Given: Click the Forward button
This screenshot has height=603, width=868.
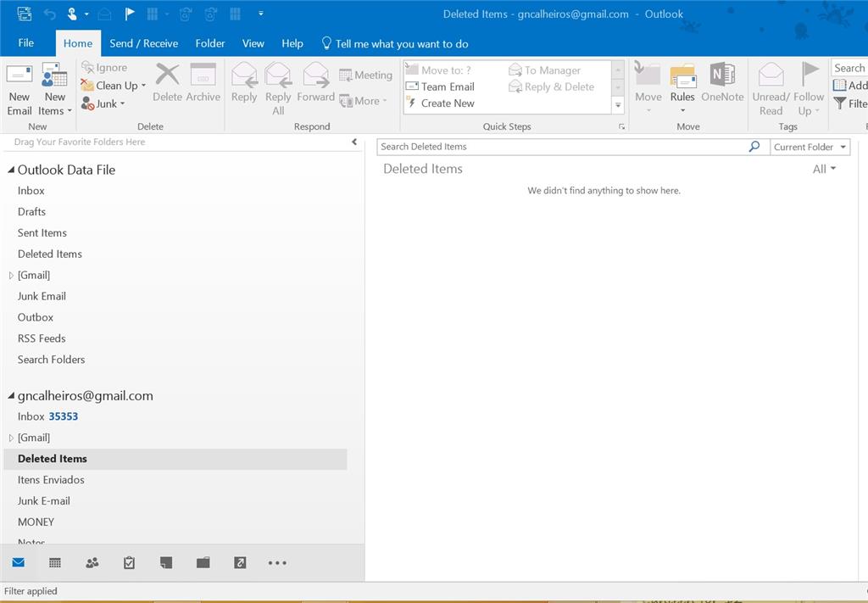Looking at the screenshot, I should [316, 82].
